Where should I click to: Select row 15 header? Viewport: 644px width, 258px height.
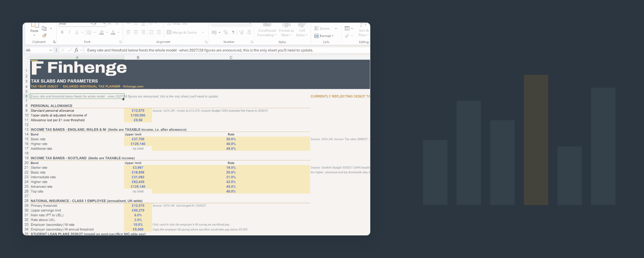(26, 139)
